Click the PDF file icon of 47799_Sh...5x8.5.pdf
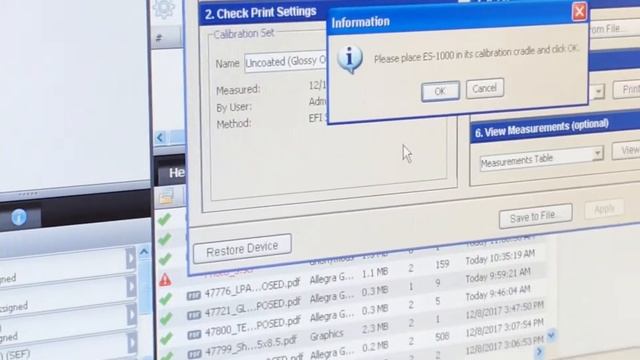This screenshot has width=640, height=360. click(195, 353)
